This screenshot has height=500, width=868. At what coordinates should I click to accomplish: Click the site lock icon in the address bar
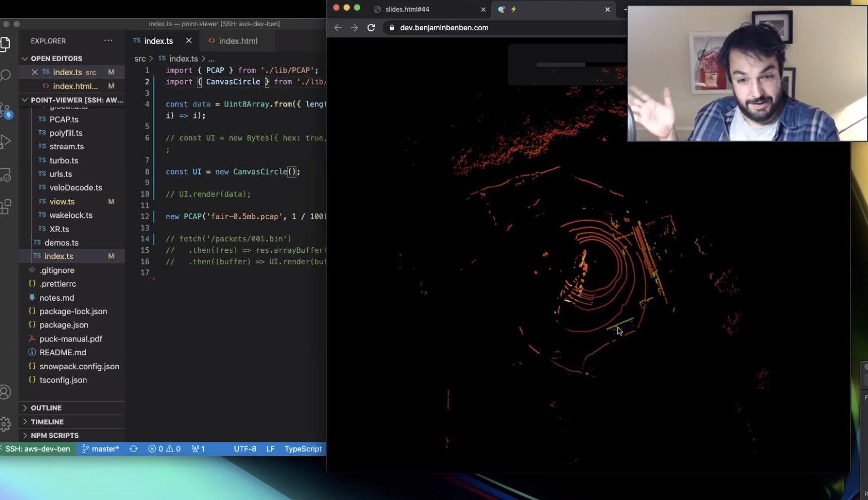391,28
